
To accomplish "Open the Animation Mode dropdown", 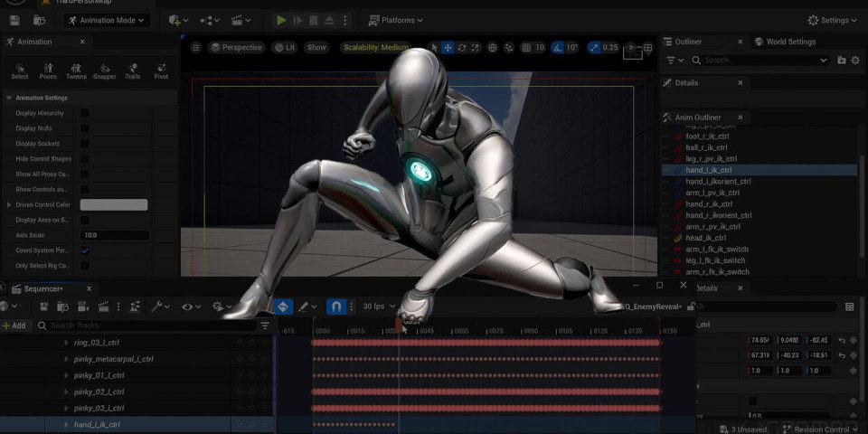I will point(108,20).
